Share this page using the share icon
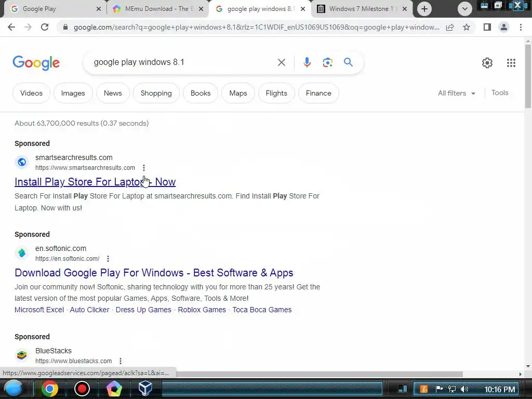Viewport: 532px width, 399px height. click(450, 27)
